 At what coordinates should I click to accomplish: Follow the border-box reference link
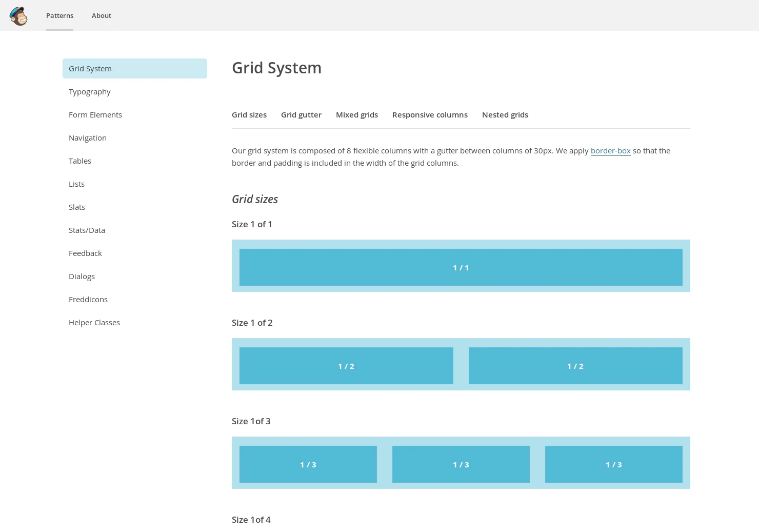pyautogui.click(x=610, y=150)
